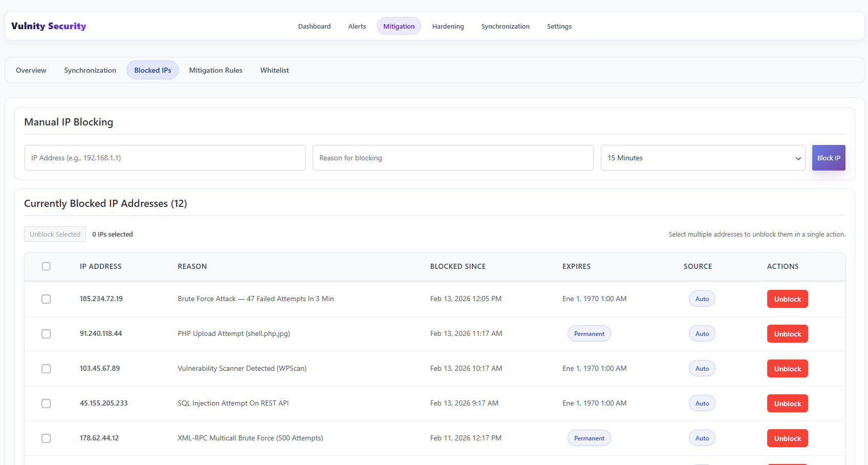Viewport: 868px width, 465px height.
Task: Click Permanent badge for 178.62.44.12
Action: (x=589, y=438)
